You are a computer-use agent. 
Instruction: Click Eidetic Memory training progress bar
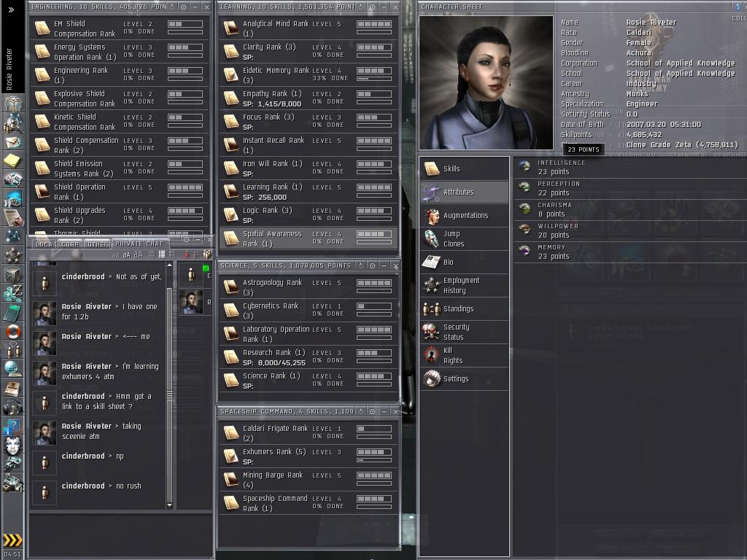pyautogui.click(x=374, y=79)
